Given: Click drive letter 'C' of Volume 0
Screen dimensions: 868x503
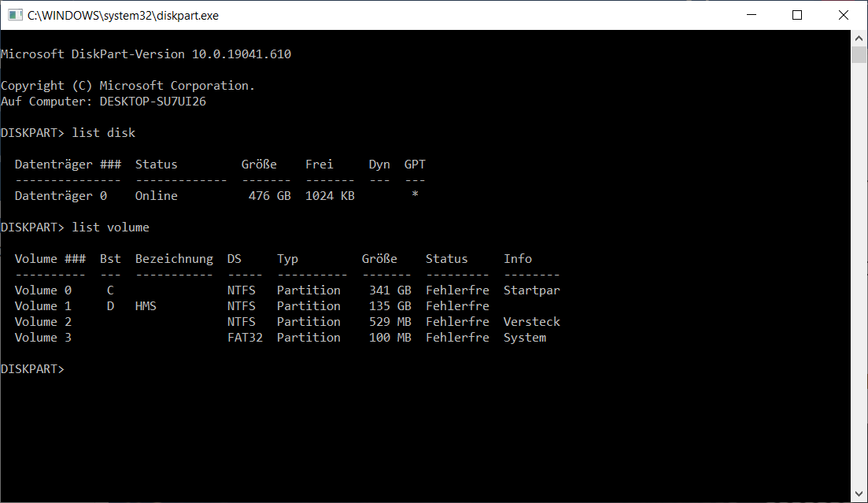Looking at the screenshot, I should (x=110, y=290).
